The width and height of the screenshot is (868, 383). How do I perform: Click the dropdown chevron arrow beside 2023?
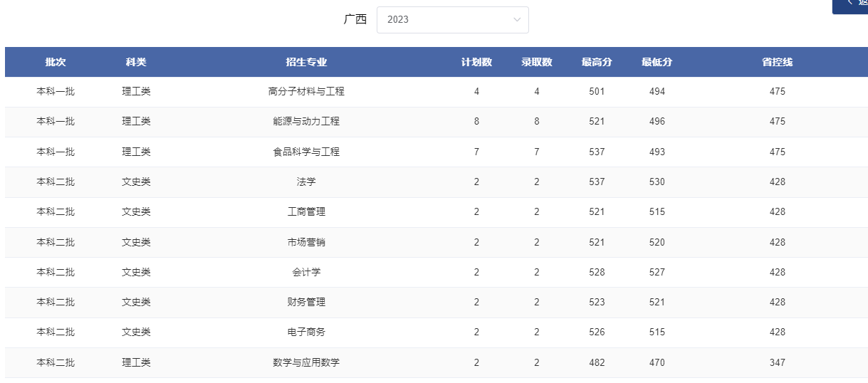pos(517,20)
